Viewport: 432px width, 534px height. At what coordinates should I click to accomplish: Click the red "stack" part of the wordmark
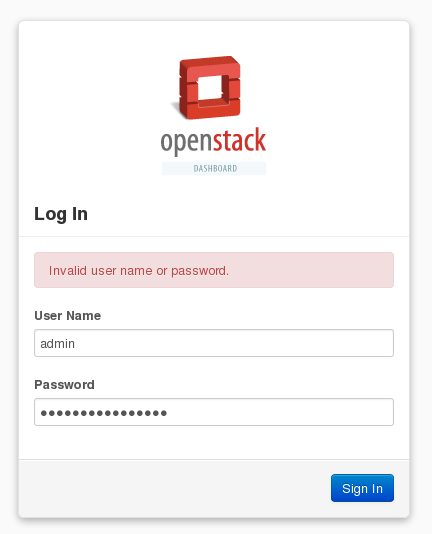240,139
